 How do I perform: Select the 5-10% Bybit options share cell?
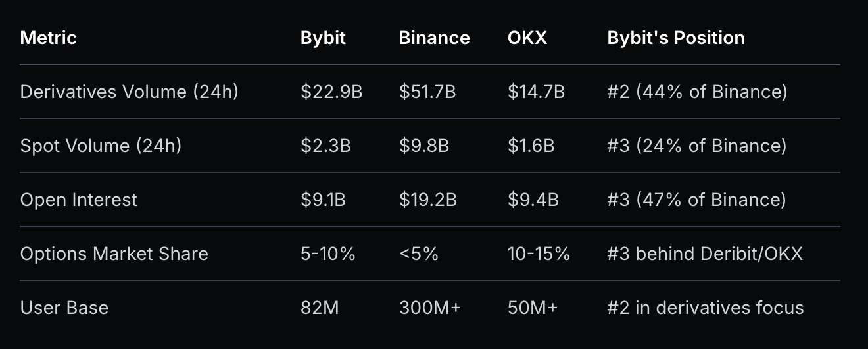tap(327, 254)
